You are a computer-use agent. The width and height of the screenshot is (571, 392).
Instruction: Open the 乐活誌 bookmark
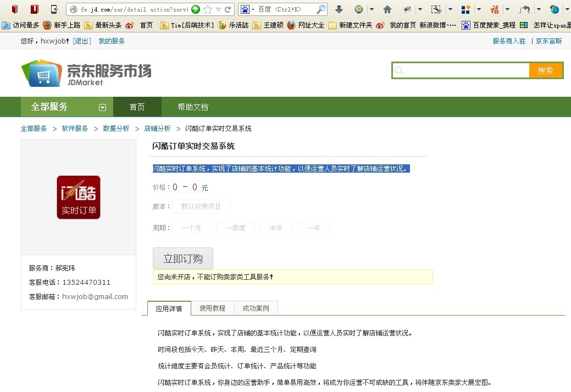(233, 25)
